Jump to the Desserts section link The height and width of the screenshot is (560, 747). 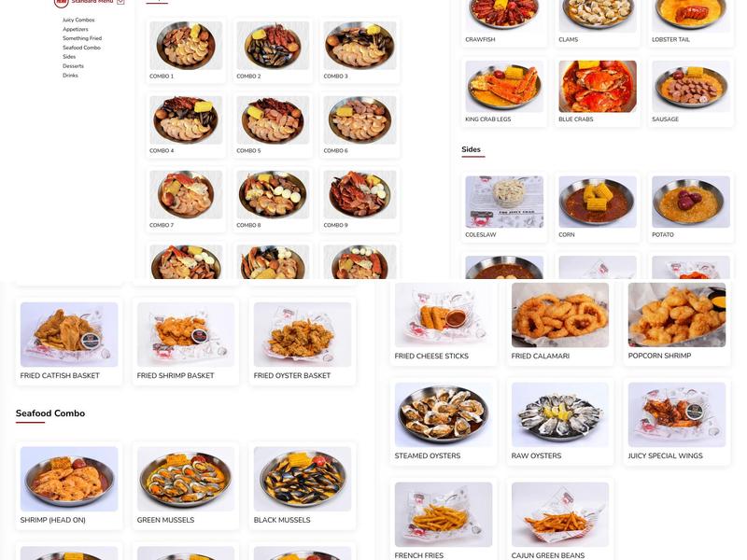point(73,66)
